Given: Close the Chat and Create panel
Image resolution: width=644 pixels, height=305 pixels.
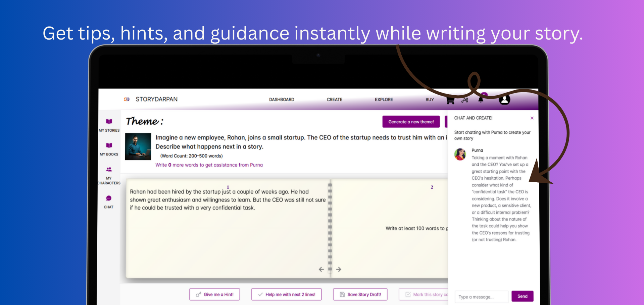Looking at the screenshot, I should (x=532, y=118).
